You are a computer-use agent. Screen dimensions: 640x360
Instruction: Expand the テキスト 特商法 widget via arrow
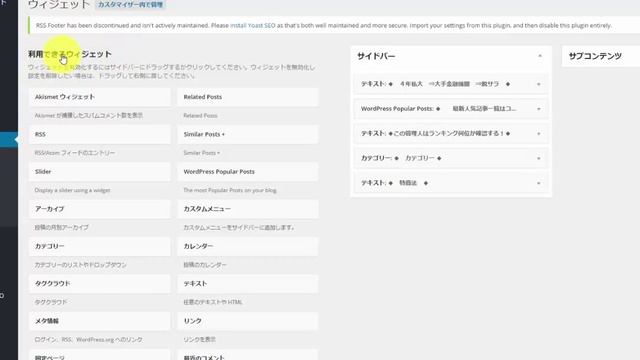539,183
